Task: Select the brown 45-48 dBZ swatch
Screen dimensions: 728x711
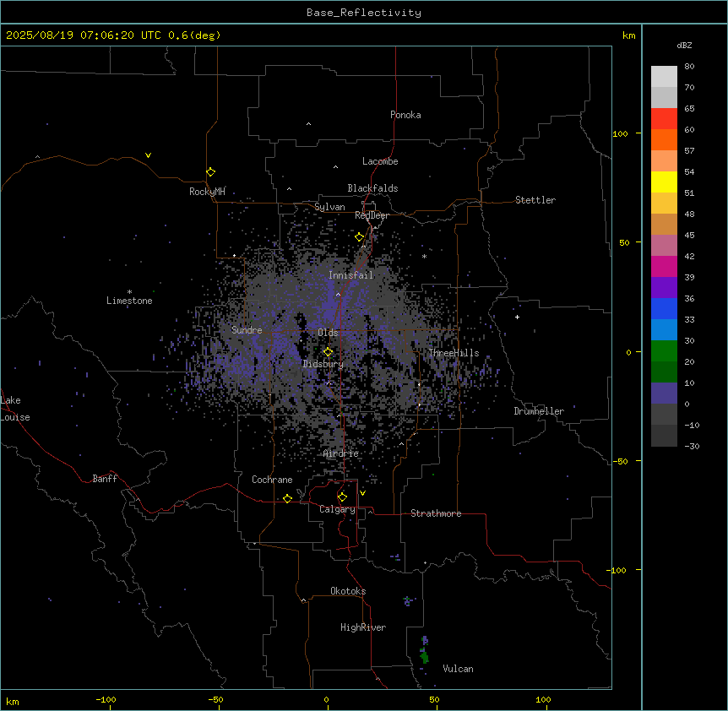Action: (x=664, y=224)
